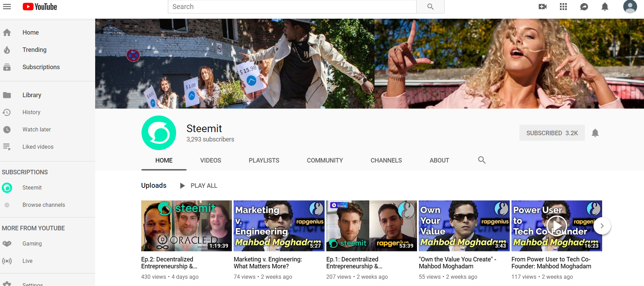Click Ep.1 Decentralized Entrepreneurship title text
644x286 pixels.
(x=354, y=263)
